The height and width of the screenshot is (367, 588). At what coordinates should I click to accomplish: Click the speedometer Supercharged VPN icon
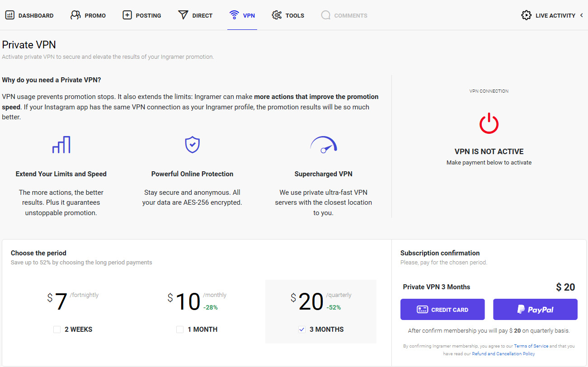pyautogui.click(x=324, y=145)
